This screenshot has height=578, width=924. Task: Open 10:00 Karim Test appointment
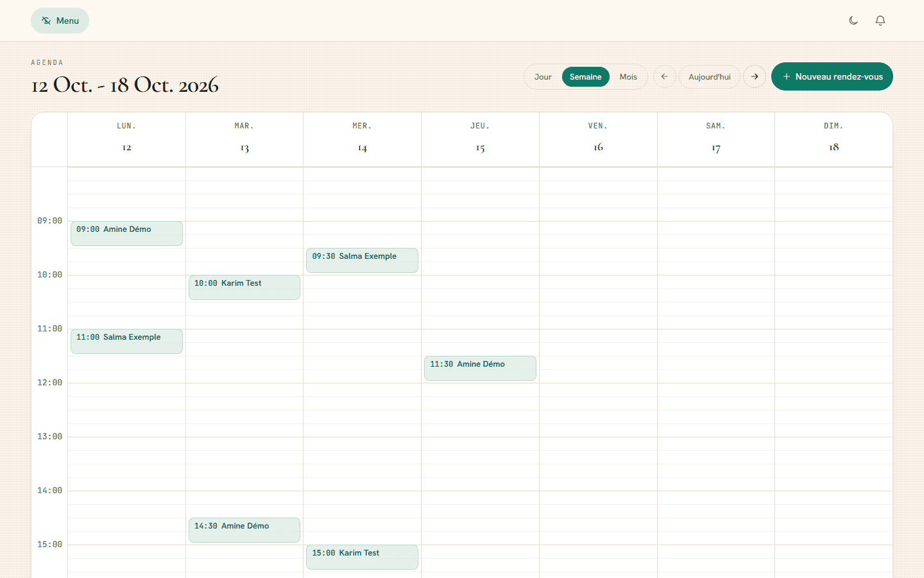click(x=244, y=288)
